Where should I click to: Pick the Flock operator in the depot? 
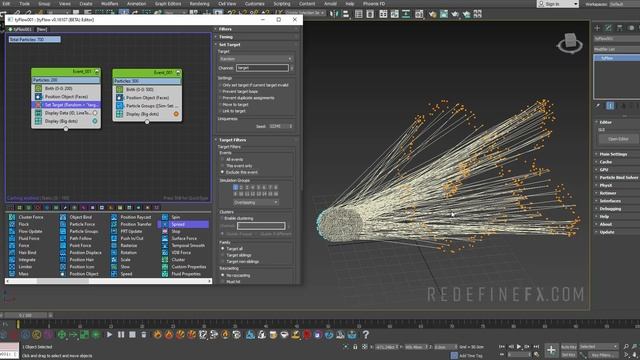pos(24,224)
